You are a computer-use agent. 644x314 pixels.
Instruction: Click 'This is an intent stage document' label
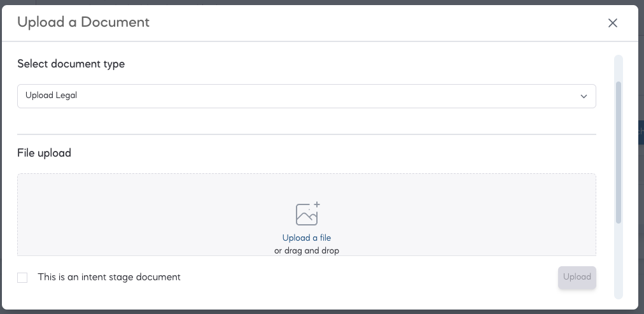point(109,277)
